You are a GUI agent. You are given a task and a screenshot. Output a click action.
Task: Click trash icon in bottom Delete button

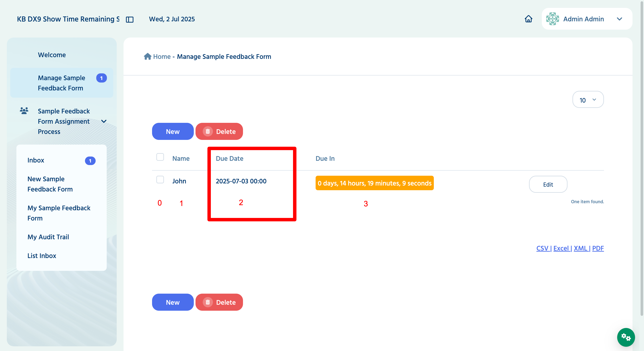tap(207, 302)
